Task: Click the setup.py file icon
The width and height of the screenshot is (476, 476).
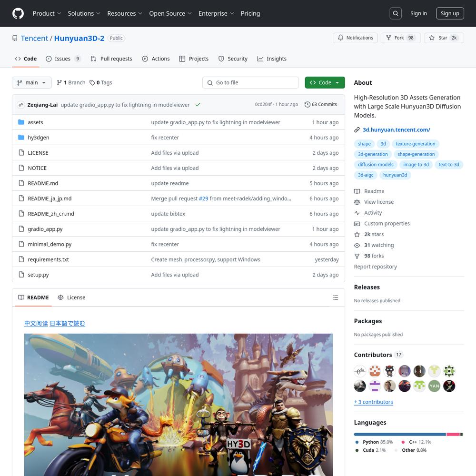Action: pyautogui.click(x=21, y=275)
